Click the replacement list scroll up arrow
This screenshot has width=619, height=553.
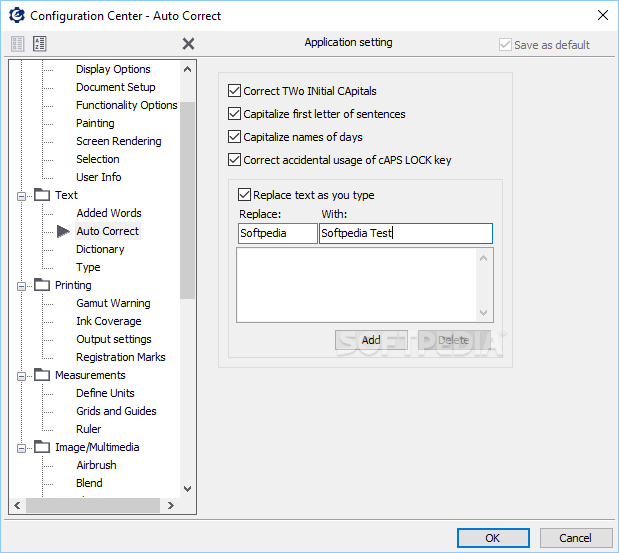click(484, 259)
